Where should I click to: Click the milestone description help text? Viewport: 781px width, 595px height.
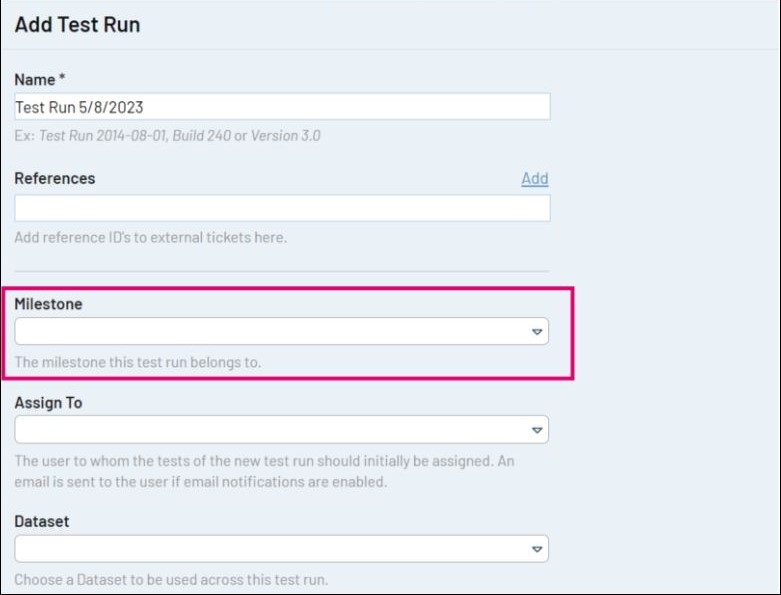point(138,362)
